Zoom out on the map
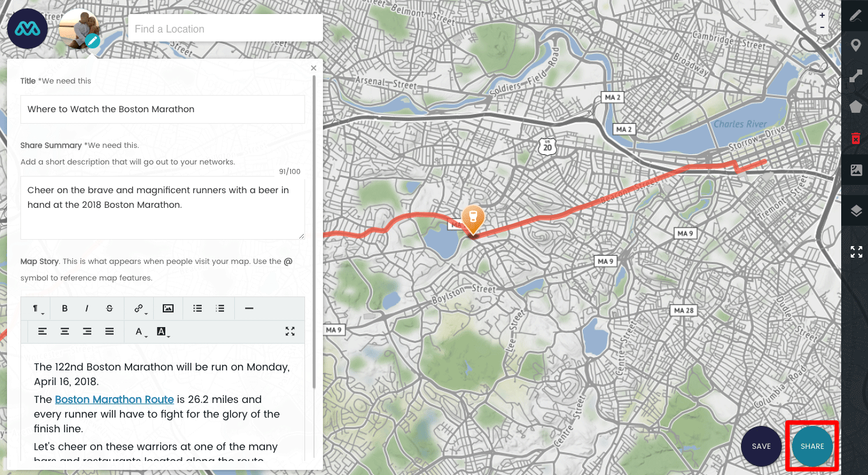This screenshot has width=868, height=475. (x=822, y=27)
